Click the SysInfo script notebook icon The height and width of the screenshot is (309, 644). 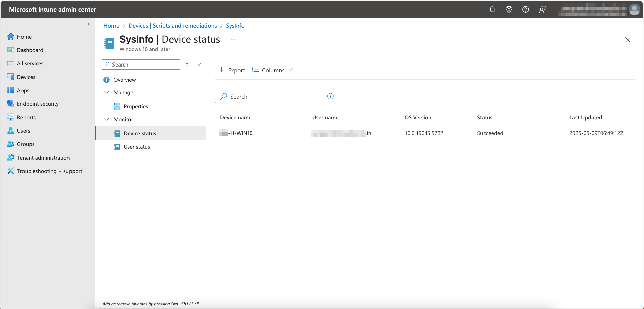point(109,43)
